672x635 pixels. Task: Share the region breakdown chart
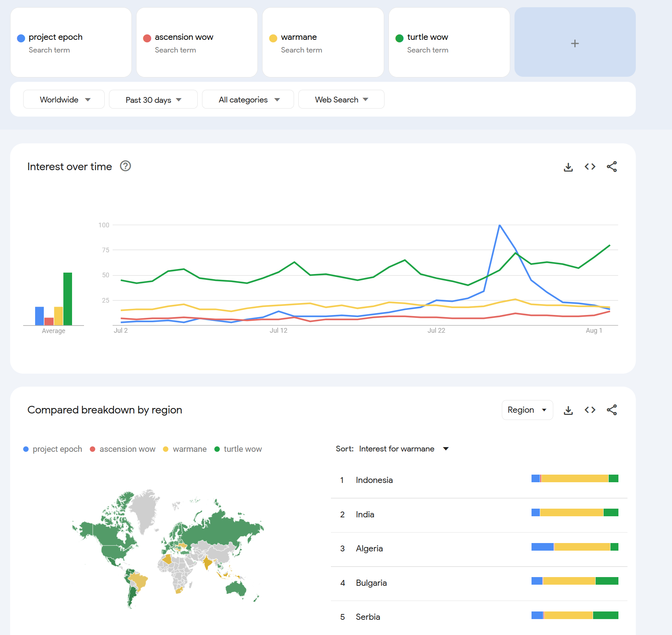[x=612, y=410]
